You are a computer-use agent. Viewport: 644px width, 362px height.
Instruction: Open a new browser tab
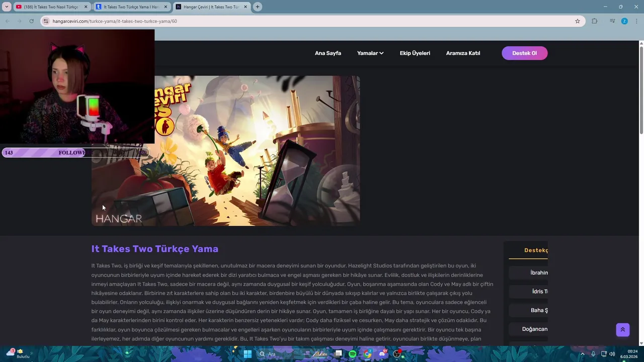coord(258,7)
